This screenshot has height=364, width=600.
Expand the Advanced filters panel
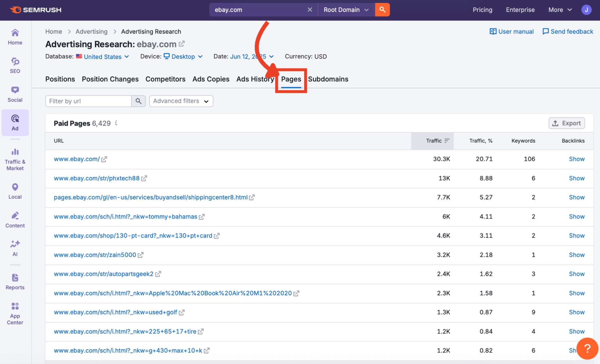[181, 101]
